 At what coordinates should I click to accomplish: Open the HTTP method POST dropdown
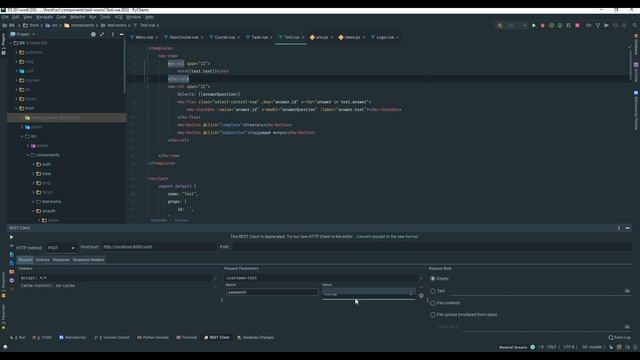pos(61,248)
